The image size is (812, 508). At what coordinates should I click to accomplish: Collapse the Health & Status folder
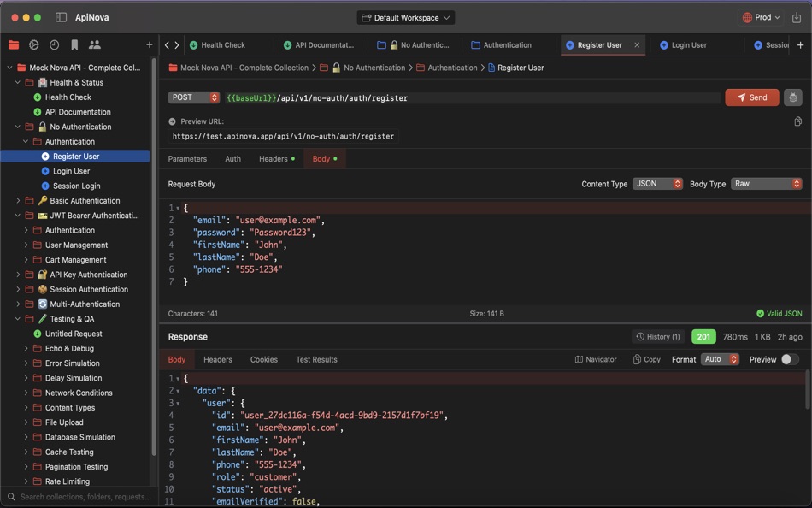pyautogui.click(x=18, y=82)
